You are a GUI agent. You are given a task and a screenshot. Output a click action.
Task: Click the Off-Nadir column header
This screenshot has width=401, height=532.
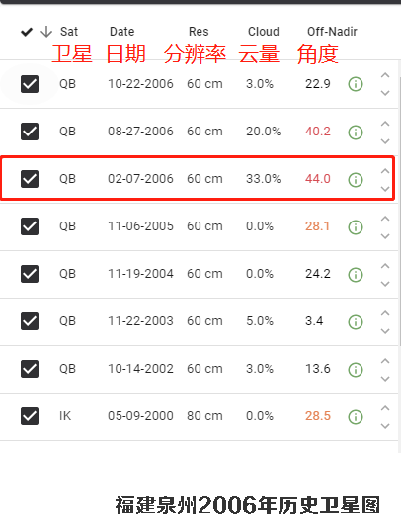tap(332, 32)
